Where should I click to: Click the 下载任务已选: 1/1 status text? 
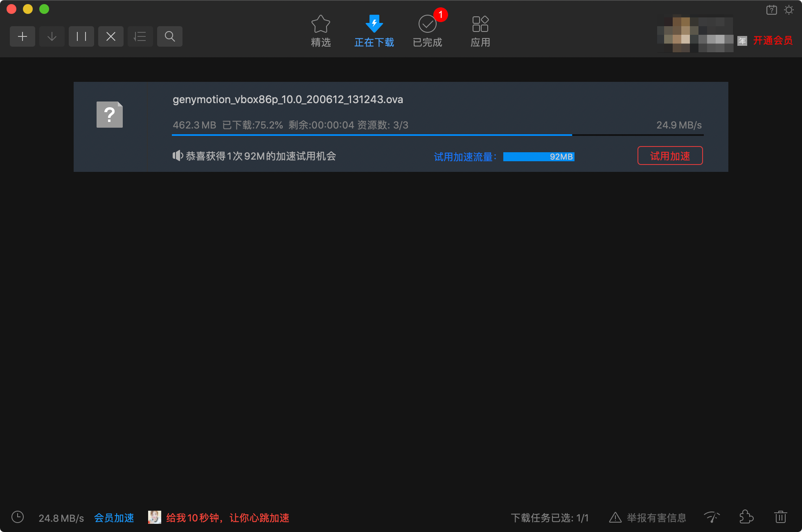point(550,518)
